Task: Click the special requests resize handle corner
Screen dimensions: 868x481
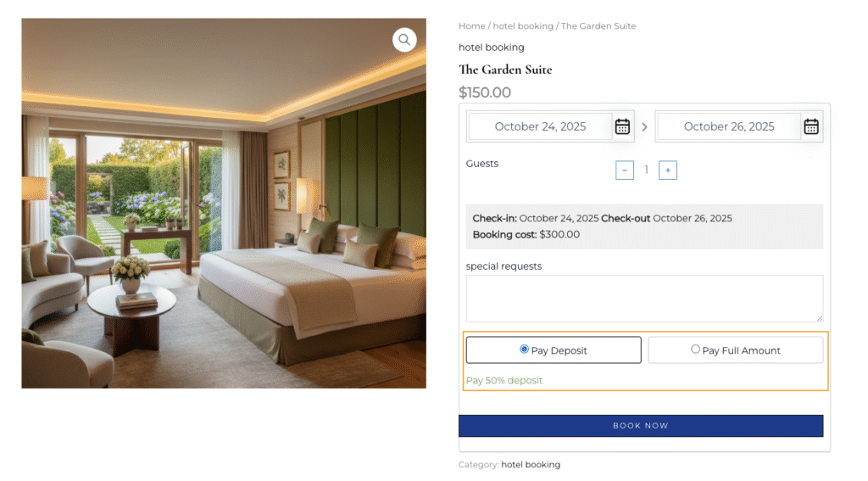Action: (x=820, y=318)
